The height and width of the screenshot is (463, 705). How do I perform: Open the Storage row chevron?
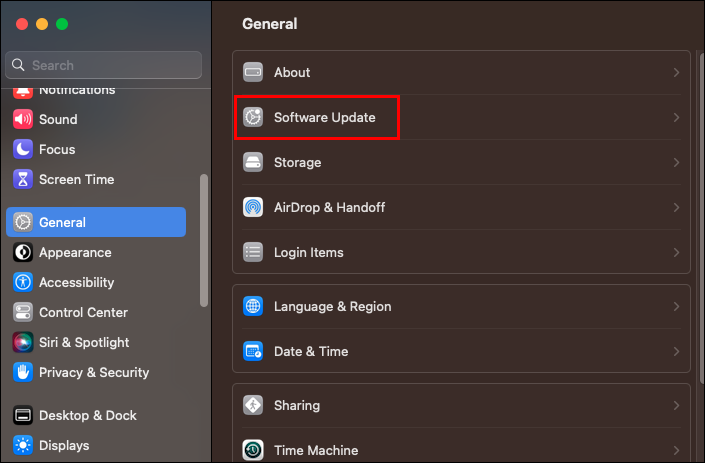[x=676, y=162]
